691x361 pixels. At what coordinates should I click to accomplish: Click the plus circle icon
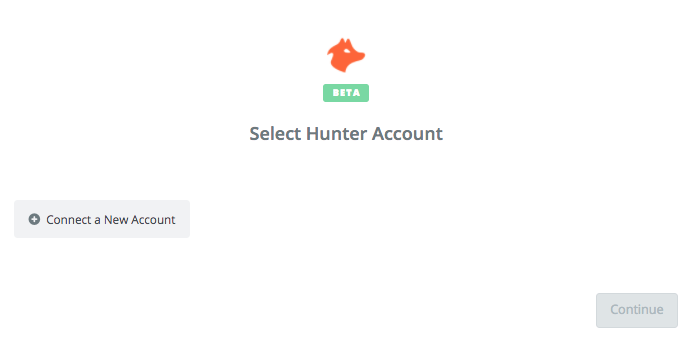tap(34, 219)
